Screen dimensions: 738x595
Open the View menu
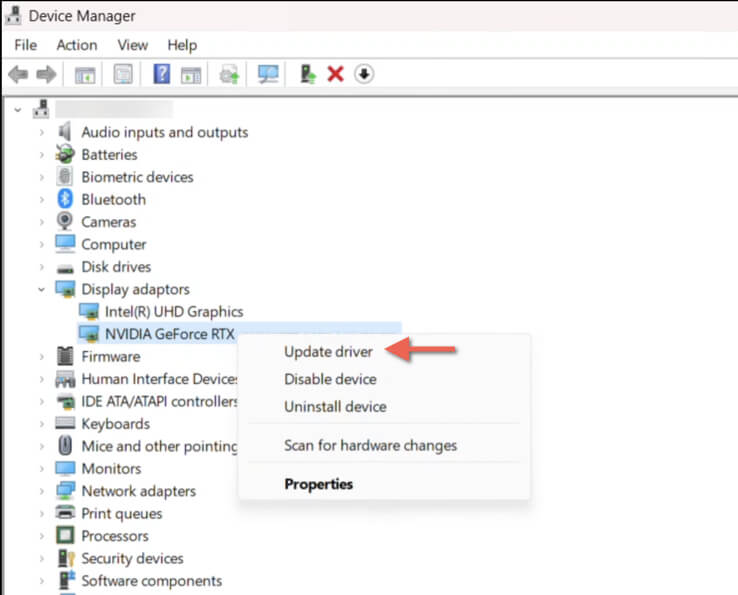click(133, 45)
